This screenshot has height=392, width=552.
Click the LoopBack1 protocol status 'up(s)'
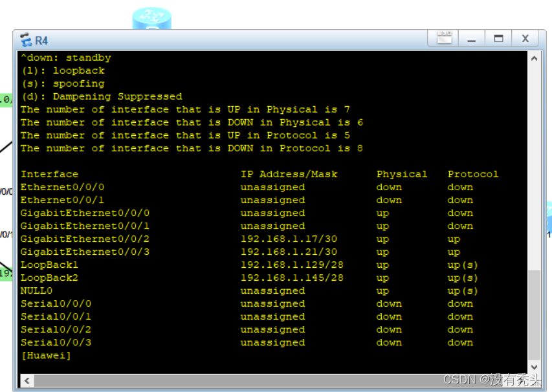463,265
